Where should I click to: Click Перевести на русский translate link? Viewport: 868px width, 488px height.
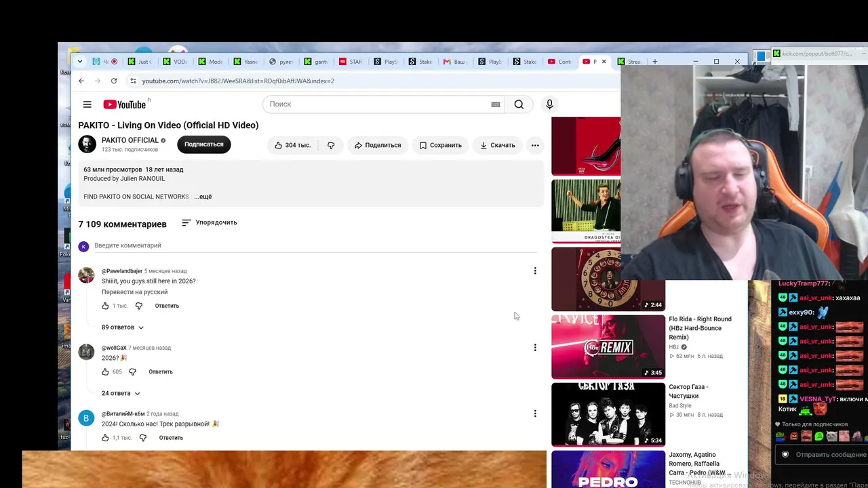[134, 292]
